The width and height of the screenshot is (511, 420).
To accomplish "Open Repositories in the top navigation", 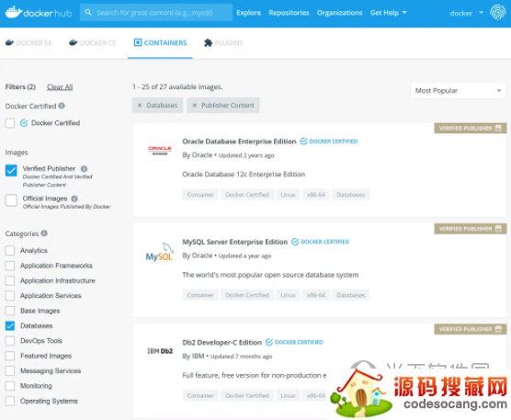I will tap(289, 13).
